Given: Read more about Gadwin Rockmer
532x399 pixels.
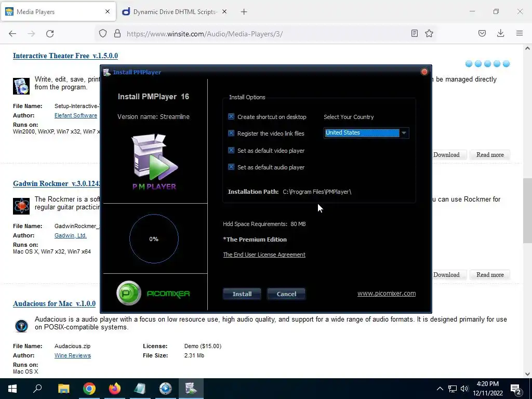Looking at the screenshot, I should pos(490,275).
